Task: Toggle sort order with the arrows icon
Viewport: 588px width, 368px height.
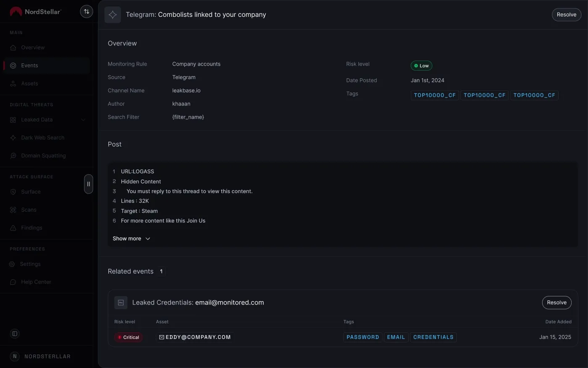Action: pos(87,11)
